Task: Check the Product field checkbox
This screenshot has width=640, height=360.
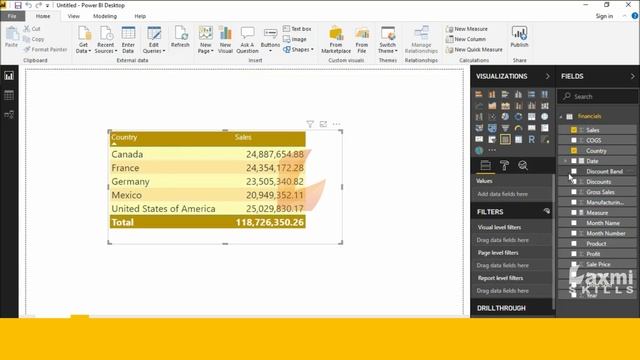Action: click(x=574, y=244)
